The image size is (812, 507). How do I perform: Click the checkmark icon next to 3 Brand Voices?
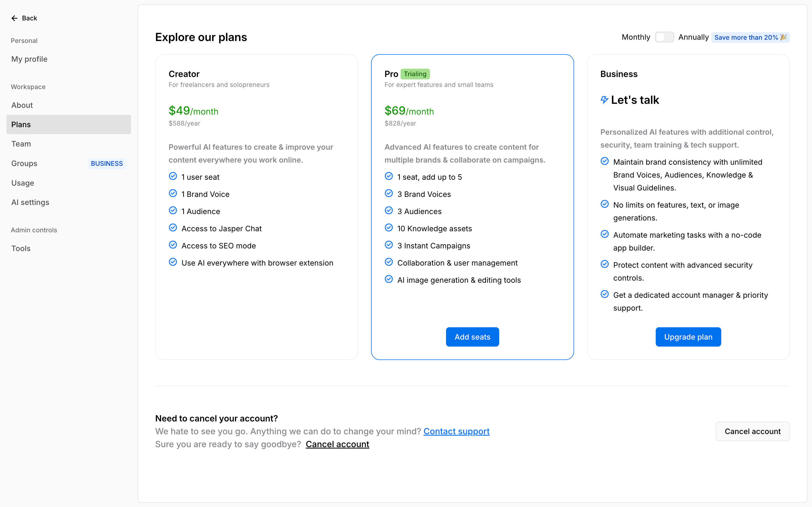389,193
